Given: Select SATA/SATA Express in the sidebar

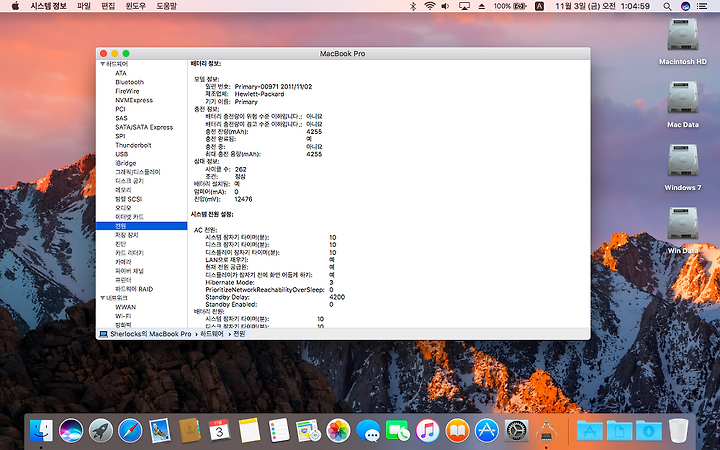Looking at the screenshot, I should (x=144, y=127).
